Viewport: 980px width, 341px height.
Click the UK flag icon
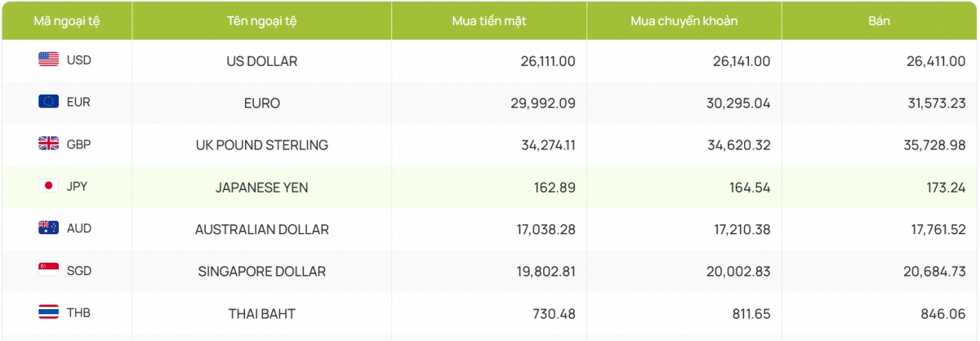coord(48,144)
